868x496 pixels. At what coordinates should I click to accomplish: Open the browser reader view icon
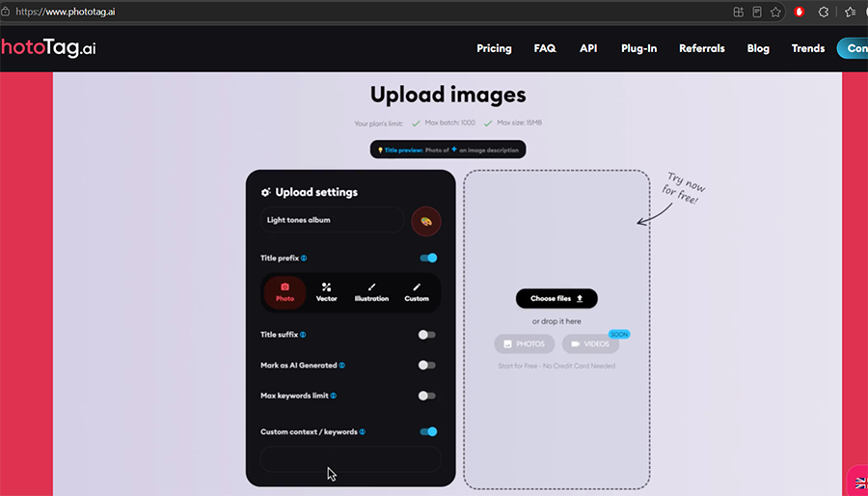pyautogui.click(x=757, y=13)
